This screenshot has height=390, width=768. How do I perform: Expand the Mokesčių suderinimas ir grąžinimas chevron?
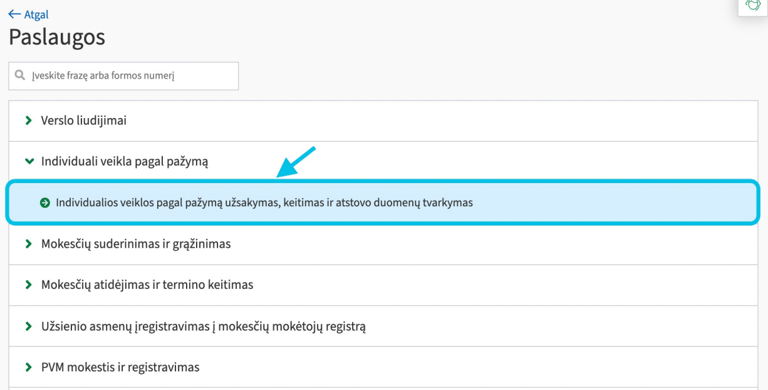coord(28,244)
